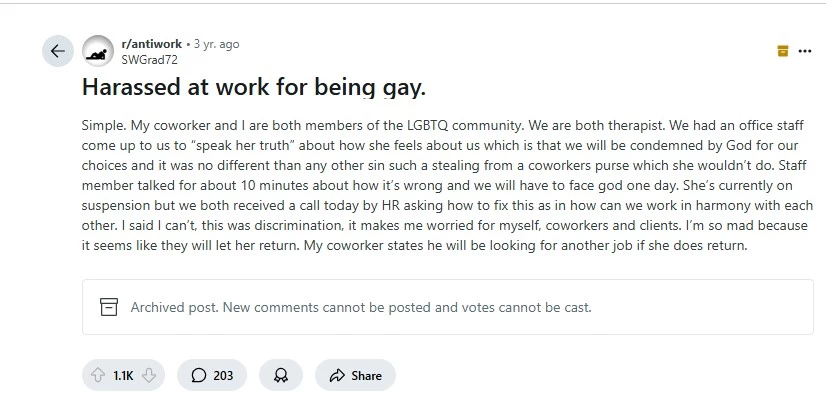
Task: Click the archive box icon in the banner
Action: click(x=109, y=307)
